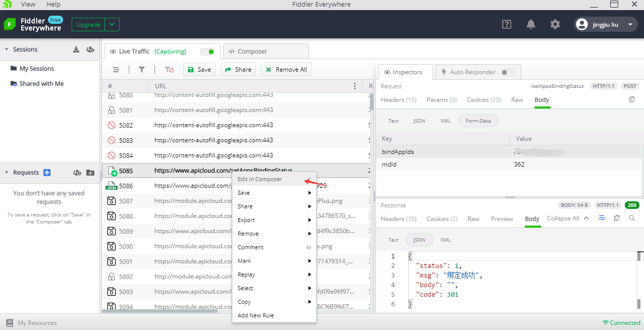Open the help question mark icon

coord(507,24)
